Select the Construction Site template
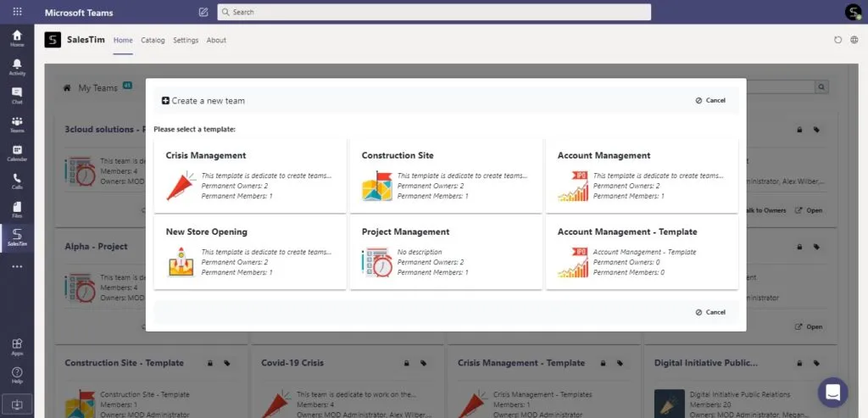Screen dimensions: 868x418 446,176
